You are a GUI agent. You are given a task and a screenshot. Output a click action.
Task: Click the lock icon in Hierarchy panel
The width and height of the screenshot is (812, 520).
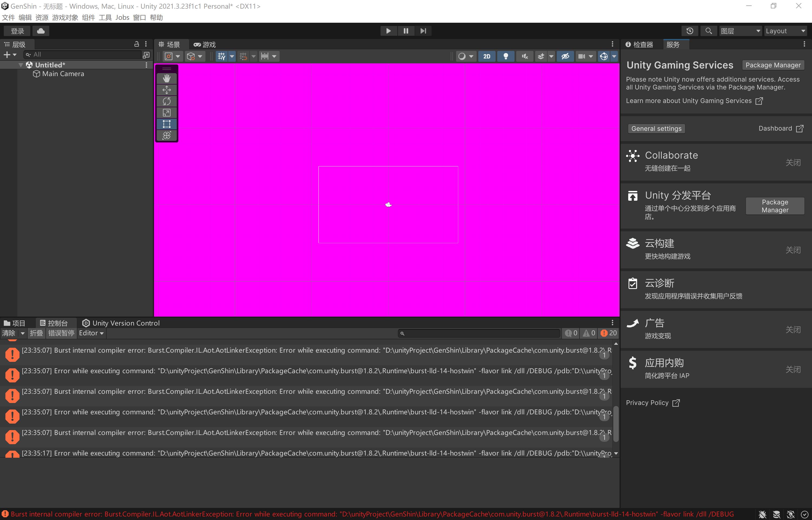point(137,44)
